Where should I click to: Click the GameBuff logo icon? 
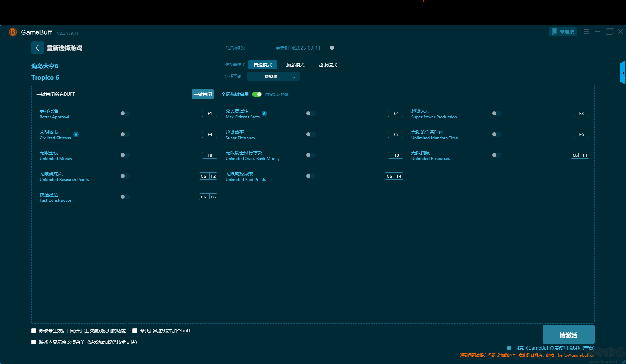coord(13,32)
